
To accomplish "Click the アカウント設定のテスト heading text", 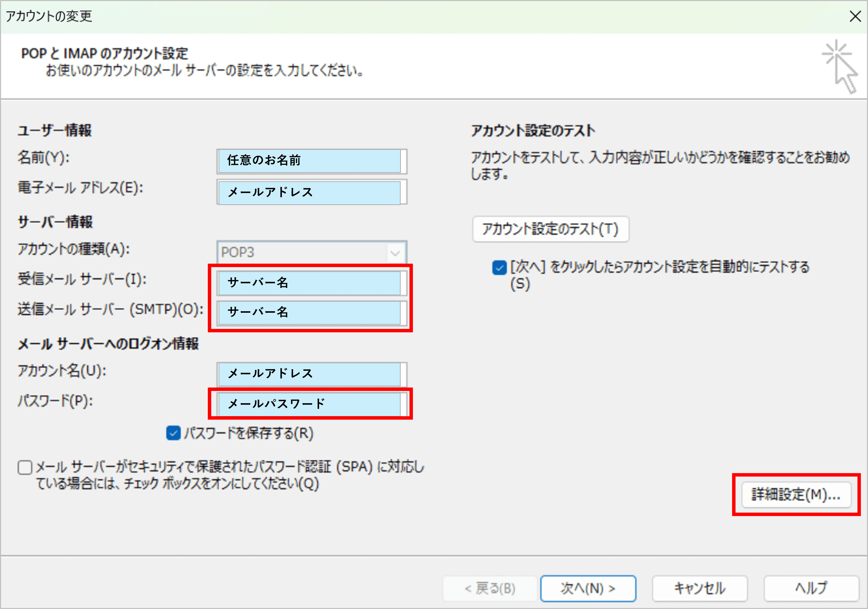I will (533, 131).
